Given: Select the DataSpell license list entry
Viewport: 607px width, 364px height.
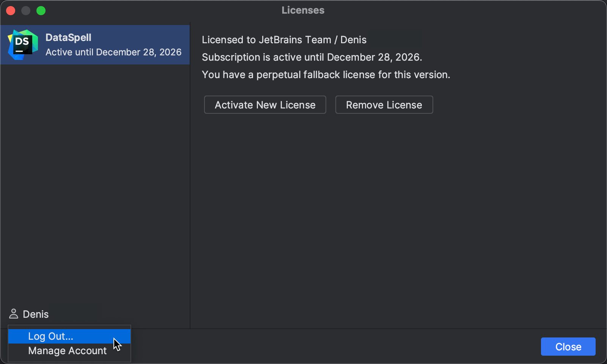Looking at the screenshot, I should pos(95,45).
